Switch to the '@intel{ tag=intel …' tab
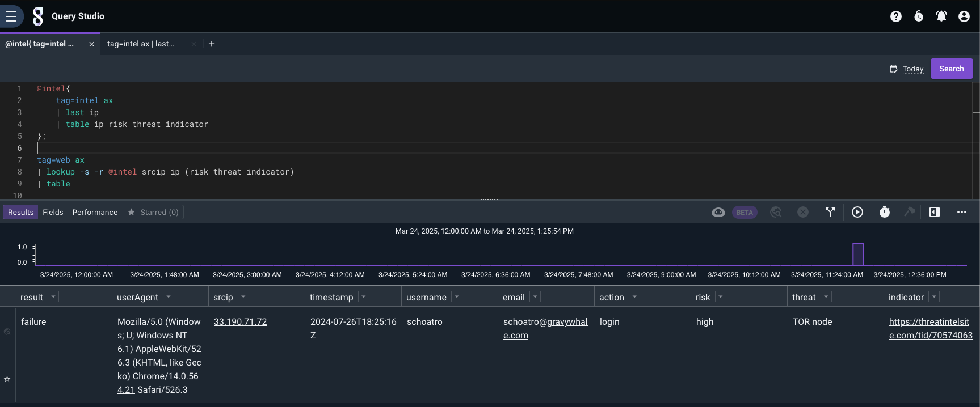This screenshot has width=980, height=407. click(x=40, y=44)
